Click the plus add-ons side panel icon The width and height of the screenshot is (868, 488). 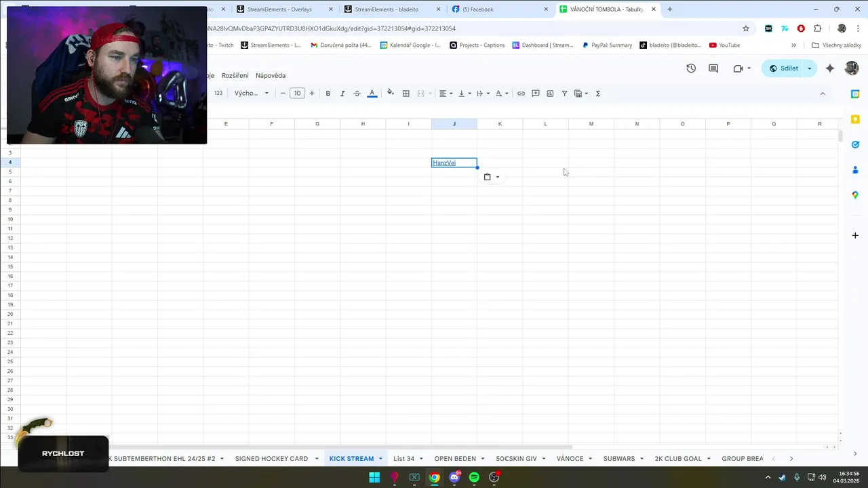pos(855,235)
